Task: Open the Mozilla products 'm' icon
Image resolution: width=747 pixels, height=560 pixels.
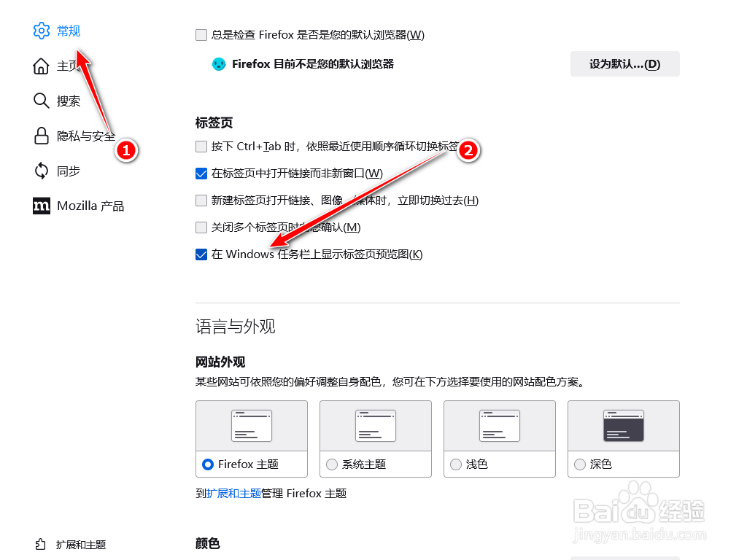Action: [42, 206]
